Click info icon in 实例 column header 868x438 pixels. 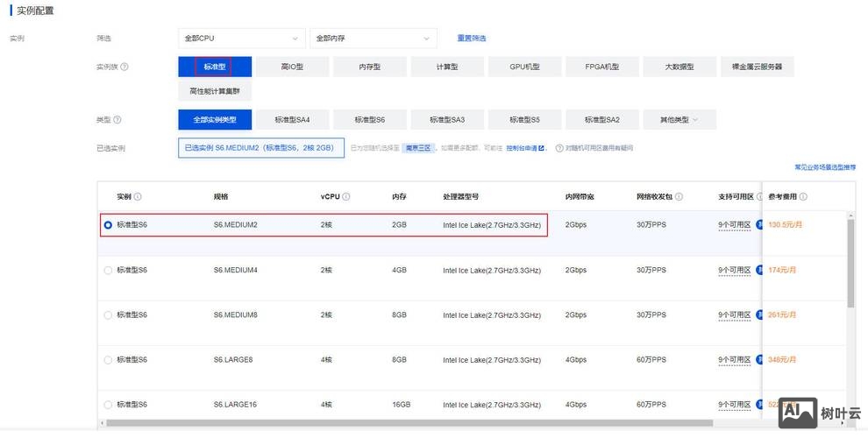(138, 197)
